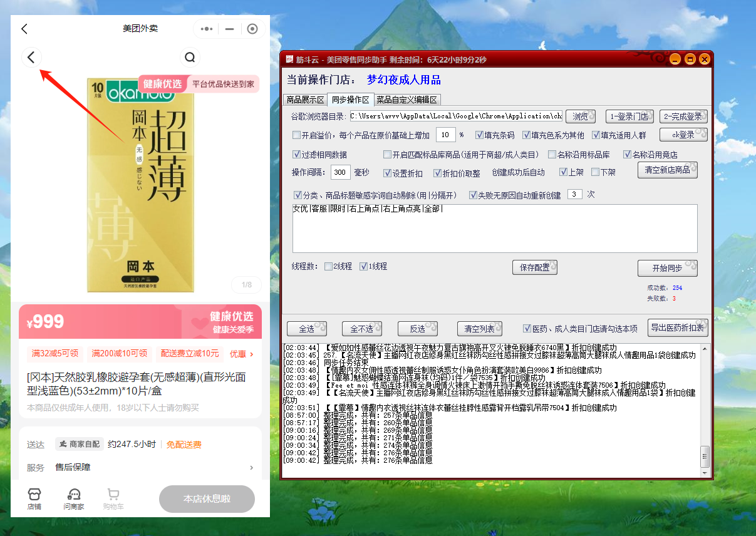This screenshot has height=536, width=756.
Task: Toggle 填充色系为其他 checkbox
Action: (527, 135)
